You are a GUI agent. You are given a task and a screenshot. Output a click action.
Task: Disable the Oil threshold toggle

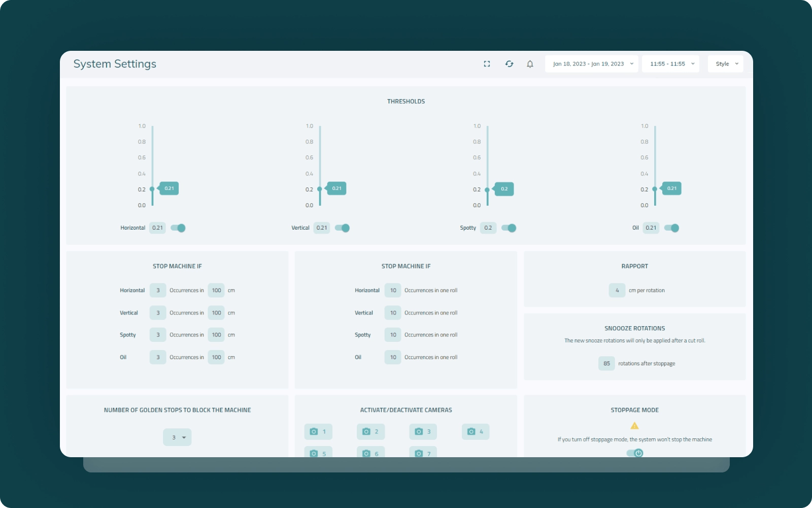[671, 228]
